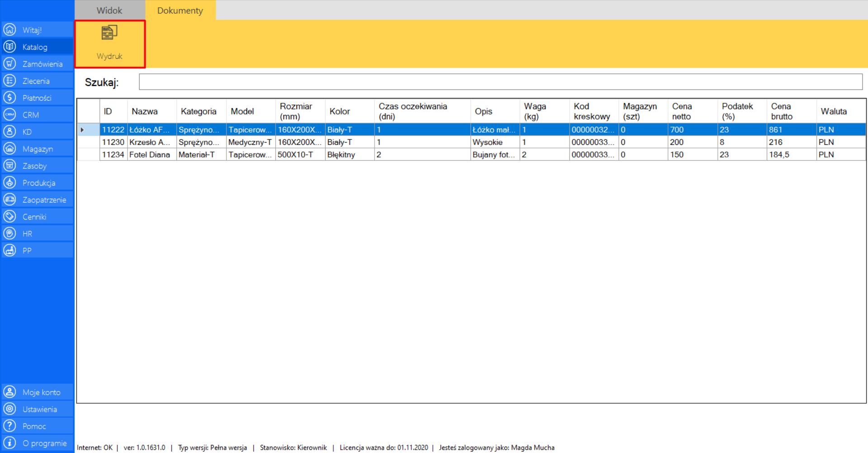Image resolution: width=868 pixels, height=453 pixels.
Task: Sort table by Nazwa column header
Action: 145,111
